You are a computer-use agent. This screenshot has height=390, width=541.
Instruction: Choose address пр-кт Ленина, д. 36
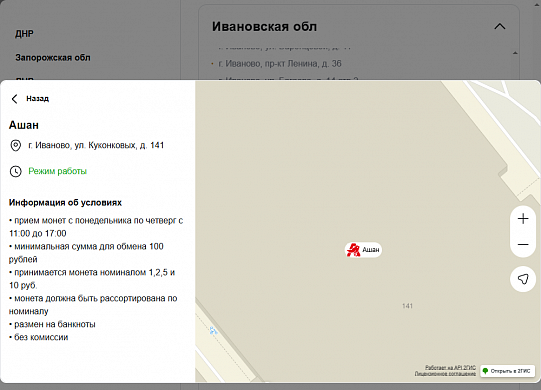(x=280, y=64)
